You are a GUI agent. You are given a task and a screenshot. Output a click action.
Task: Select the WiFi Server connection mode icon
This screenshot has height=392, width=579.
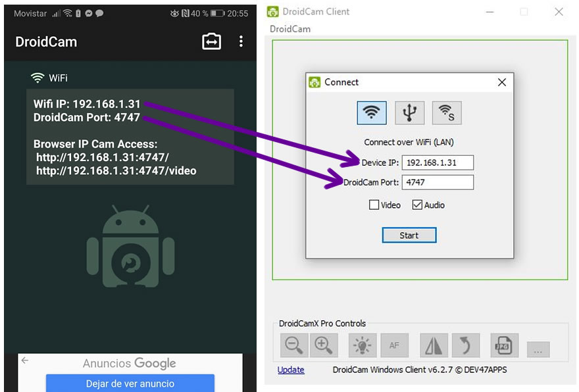coord(447,112)
